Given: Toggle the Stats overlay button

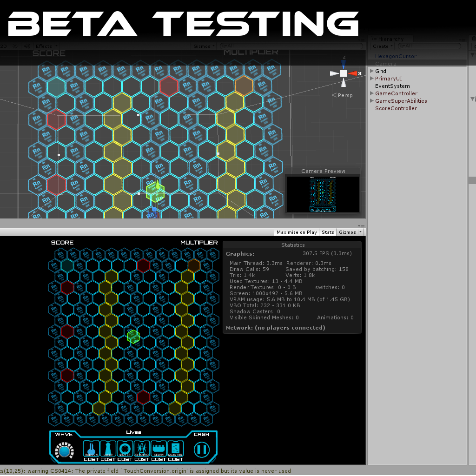Looking at the screenshot, I should click(x=328, y=232).
